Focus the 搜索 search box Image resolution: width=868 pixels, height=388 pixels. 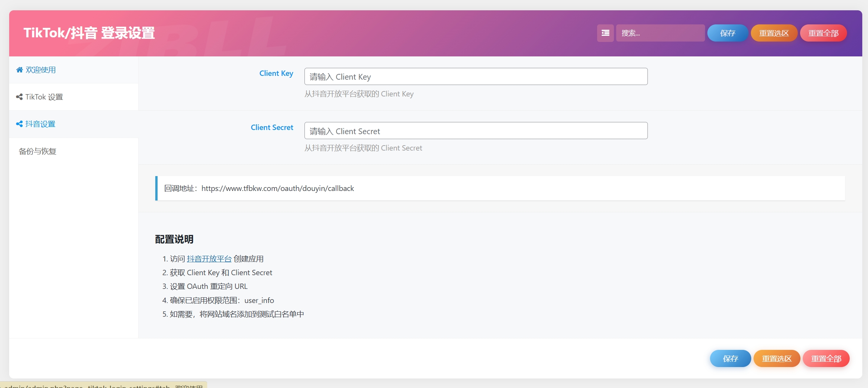[660, 33]
